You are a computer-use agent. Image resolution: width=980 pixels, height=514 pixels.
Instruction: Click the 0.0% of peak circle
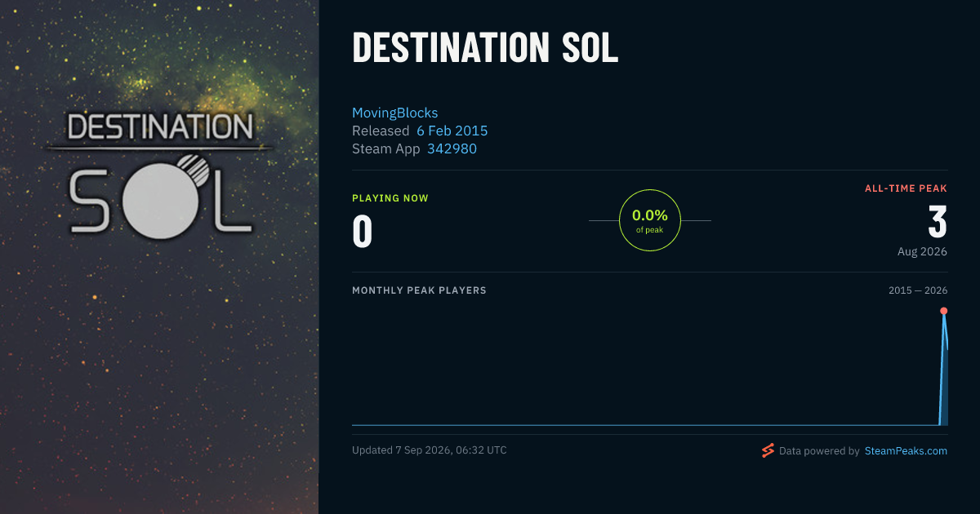[650, 220]
